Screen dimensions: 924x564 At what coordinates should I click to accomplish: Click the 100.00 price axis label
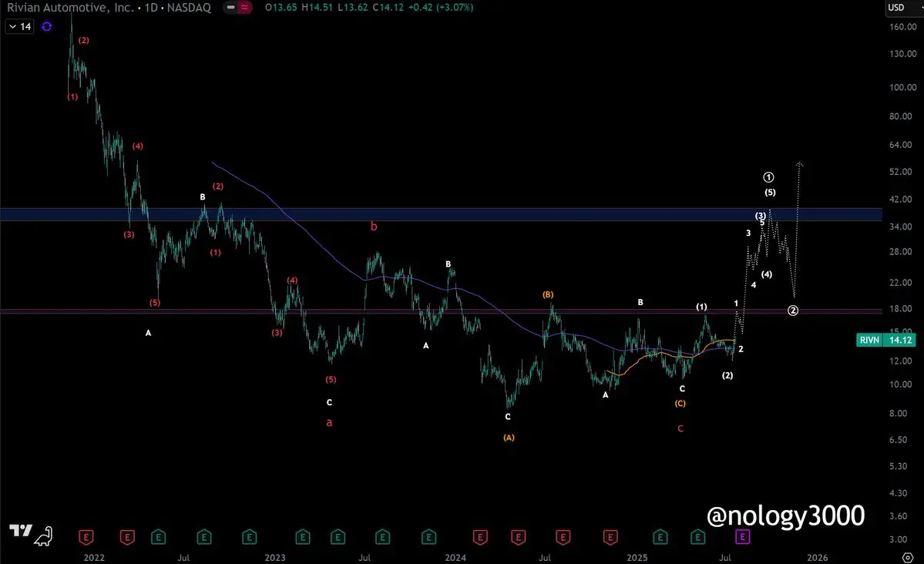coord(902,87)
